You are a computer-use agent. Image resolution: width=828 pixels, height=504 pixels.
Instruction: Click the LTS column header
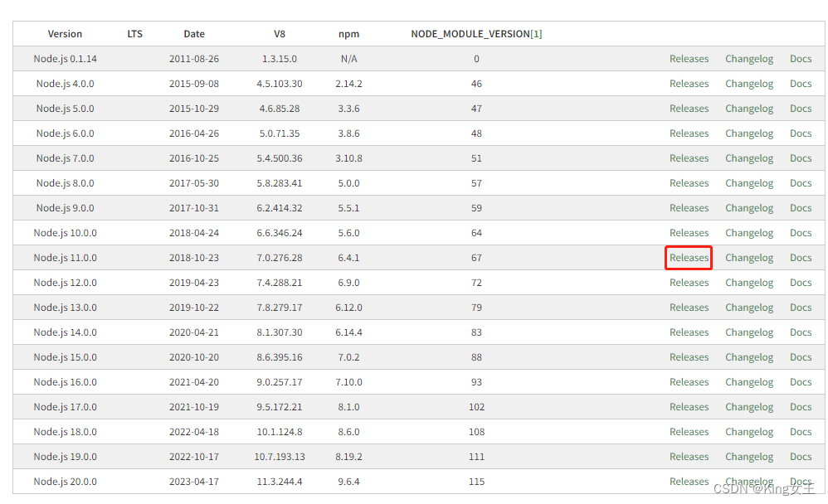click(x=134, y=34)
